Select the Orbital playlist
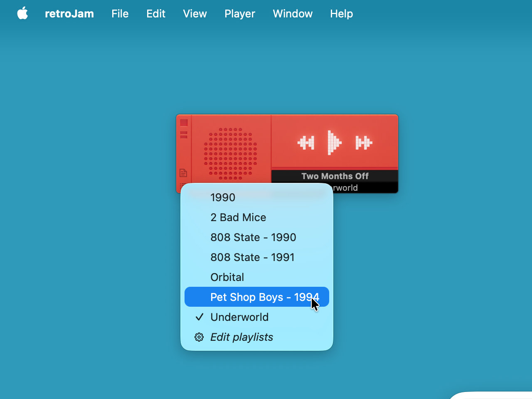 pos(227,277)
